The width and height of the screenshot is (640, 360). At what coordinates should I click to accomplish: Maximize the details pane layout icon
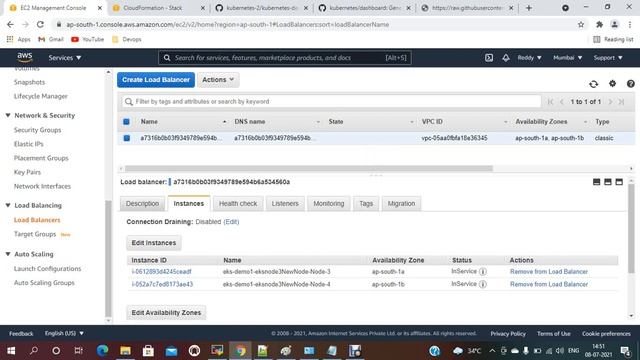[619, 182]
